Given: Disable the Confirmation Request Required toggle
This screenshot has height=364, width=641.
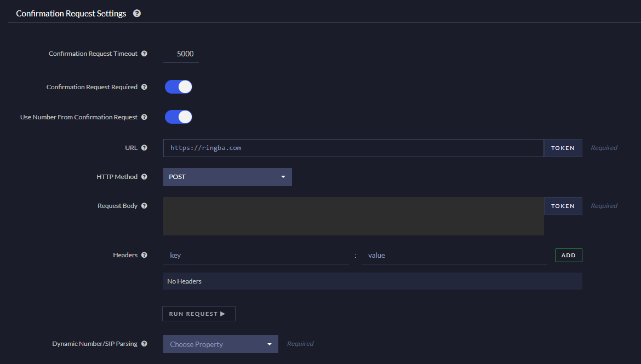Looking at the screenshot, I should [178, 86].
